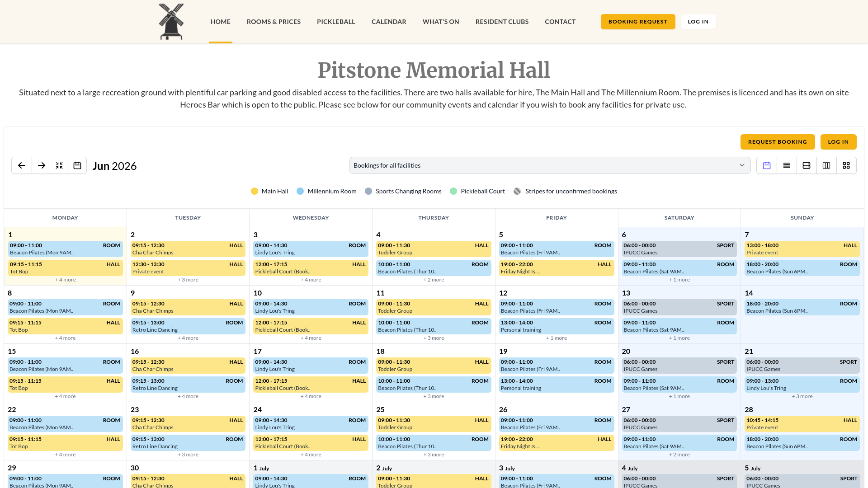Click Log In button in header

click(x=698, y=22)
